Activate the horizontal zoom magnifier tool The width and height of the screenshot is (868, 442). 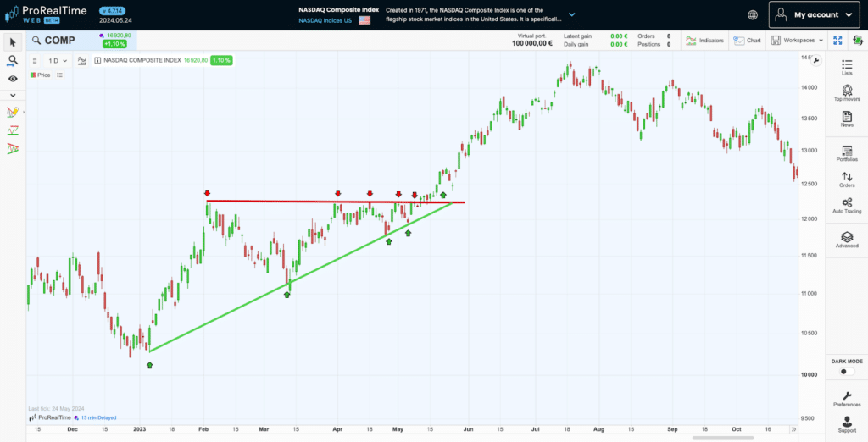coord(13,61)
